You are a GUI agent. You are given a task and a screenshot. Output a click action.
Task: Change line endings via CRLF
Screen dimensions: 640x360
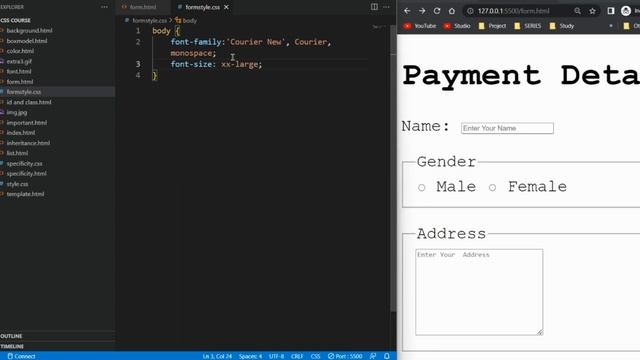pyautogui.click(x=297, y=356)
